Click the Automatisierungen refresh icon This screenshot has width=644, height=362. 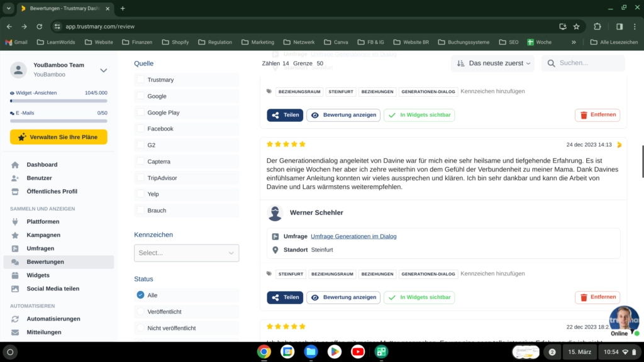click(x=15, y=319)
